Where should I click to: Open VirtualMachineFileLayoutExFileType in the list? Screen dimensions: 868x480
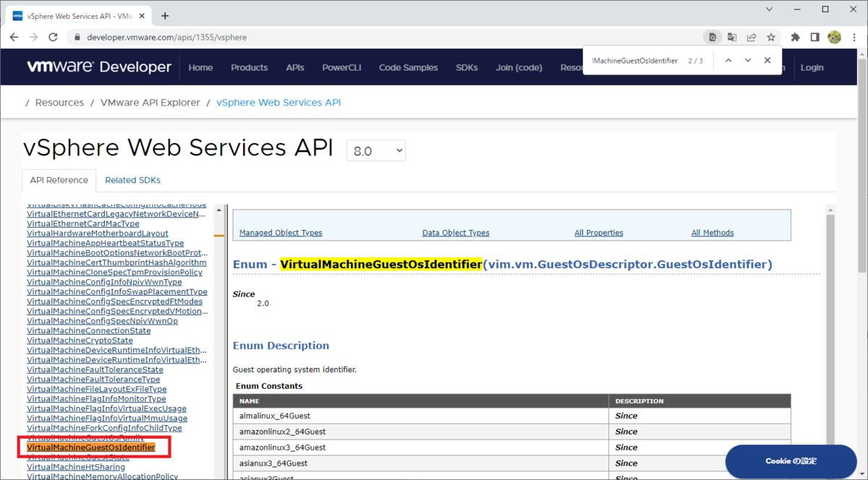pos(97,389)
